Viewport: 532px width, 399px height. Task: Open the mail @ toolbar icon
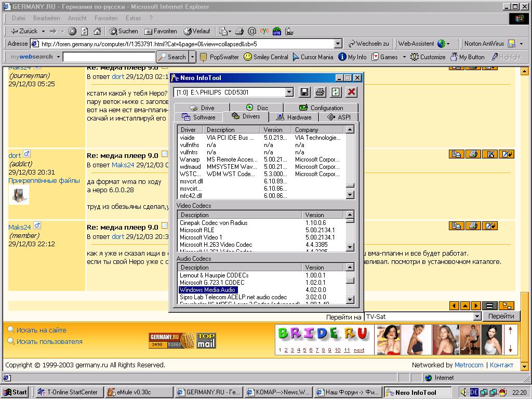[x=252, y=31]
